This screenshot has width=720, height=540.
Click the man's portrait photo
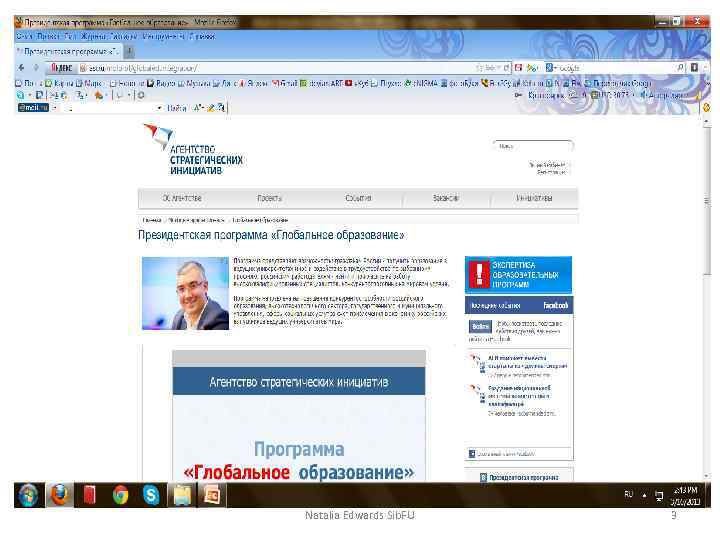[x=185, y=293]
